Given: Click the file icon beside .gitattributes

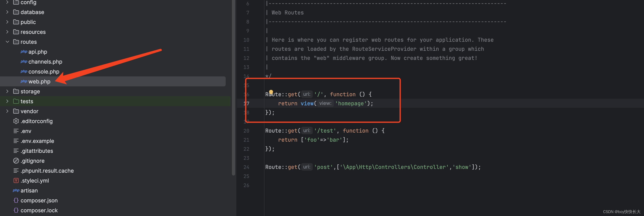Looking at the screenshot, I should [x=16, y=151].
